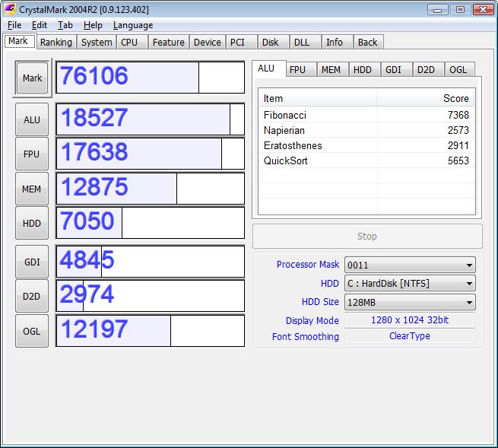This screenshot has width=498, height=448.
Task: Open the Help menu
Action: coord(93,25)
